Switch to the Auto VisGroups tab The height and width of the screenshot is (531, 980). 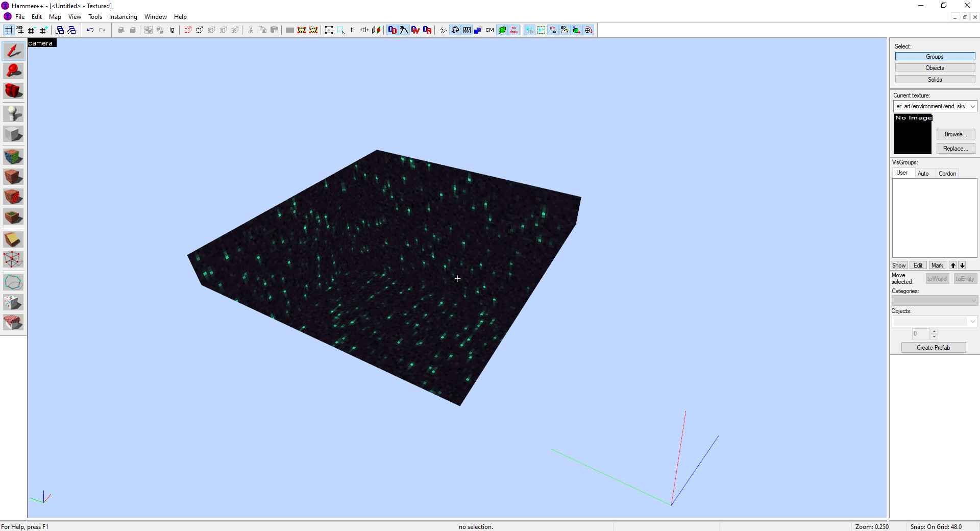[x=924, y=173]
